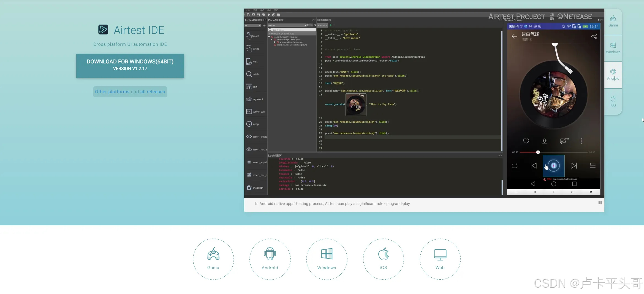Select the keyevent action in Airtest panel
This screenshot has height=294, width=644.
tap(255, 99)
